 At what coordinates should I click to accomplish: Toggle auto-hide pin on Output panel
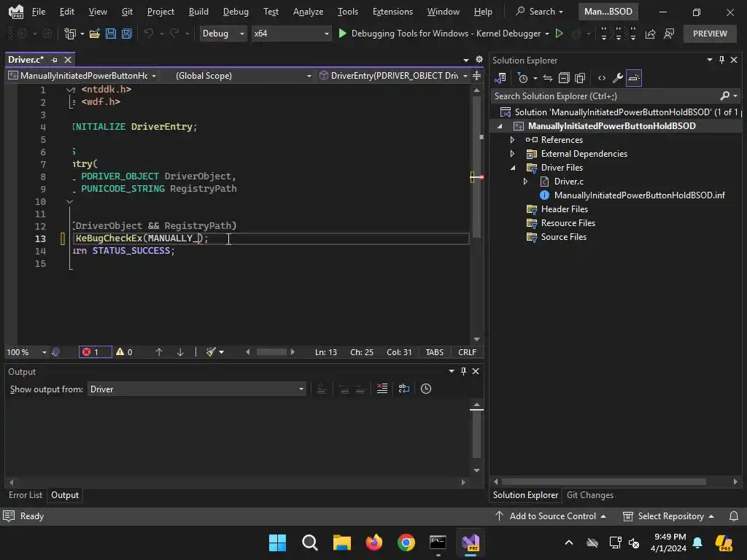463,371
